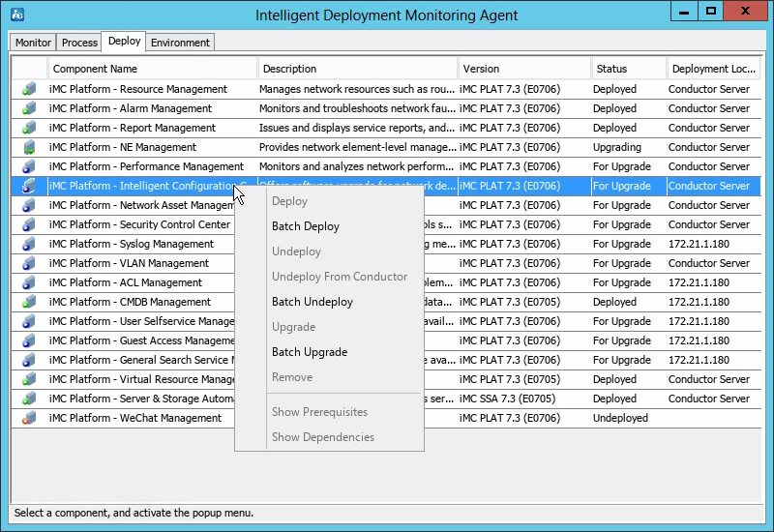
Task: Click the Remove context menu entry
Action: [x=292, y=377]
